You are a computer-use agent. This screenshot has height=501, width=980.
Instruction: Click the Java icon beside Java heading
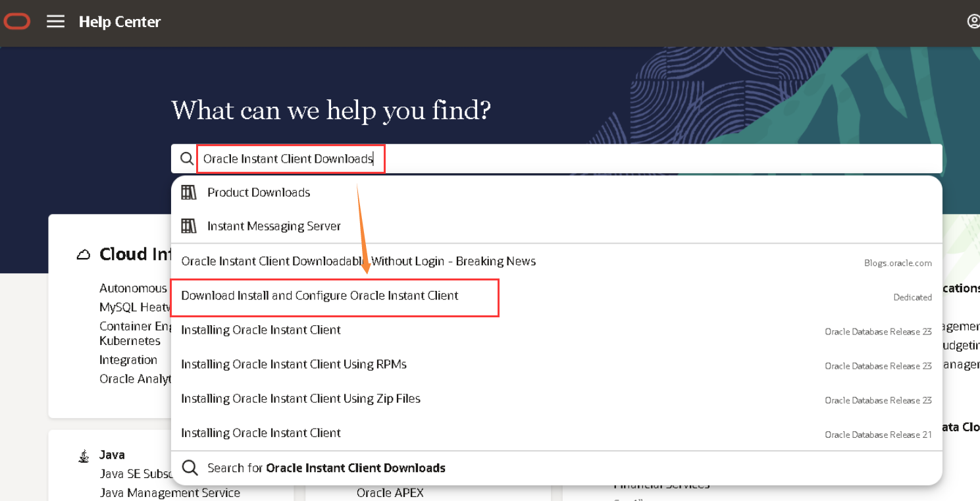pos(84,456)
